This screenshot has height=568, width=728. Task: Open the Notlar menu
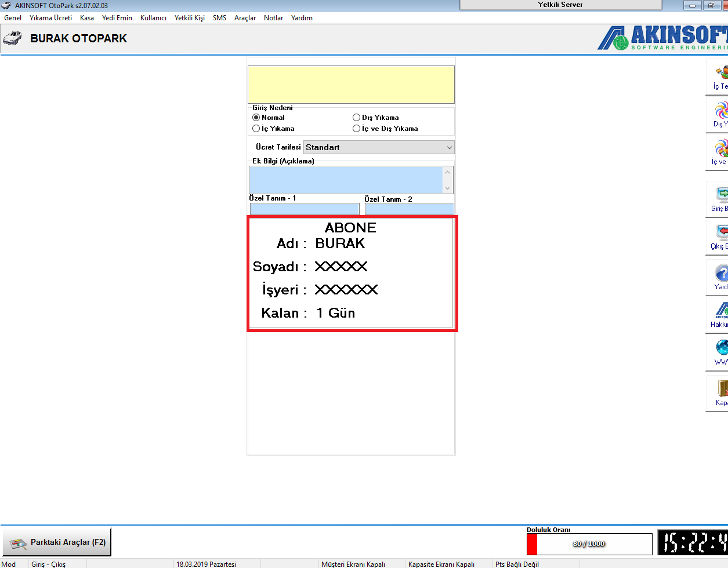tap(273, 18)
